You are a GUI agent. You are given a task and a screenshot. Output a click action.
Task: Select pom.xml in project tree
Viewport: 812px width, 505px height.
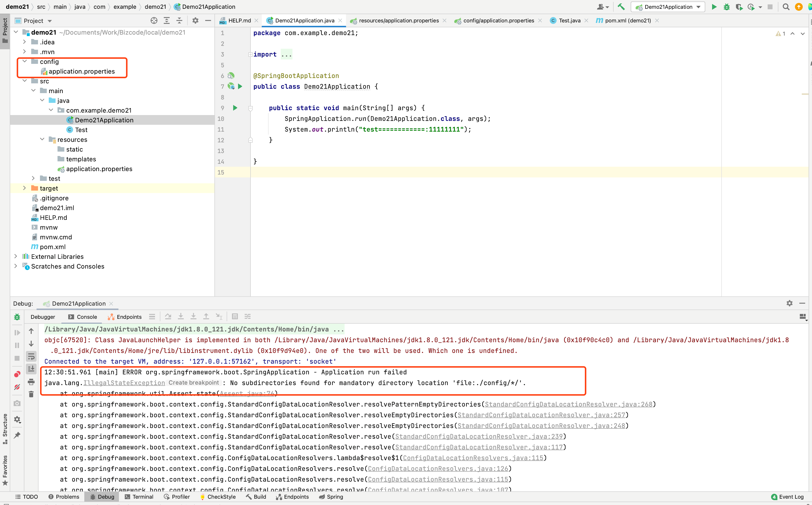point(52,247)
